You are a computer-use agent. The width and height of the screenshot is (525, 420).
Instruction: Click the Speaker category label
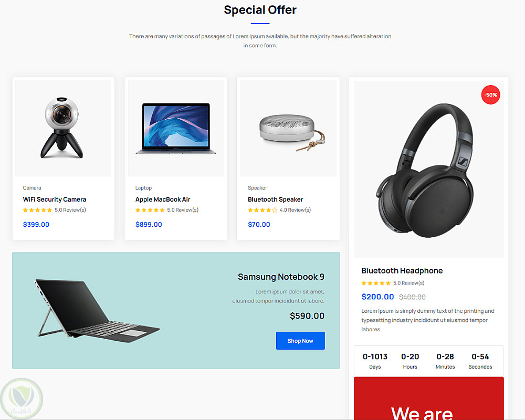257,188
